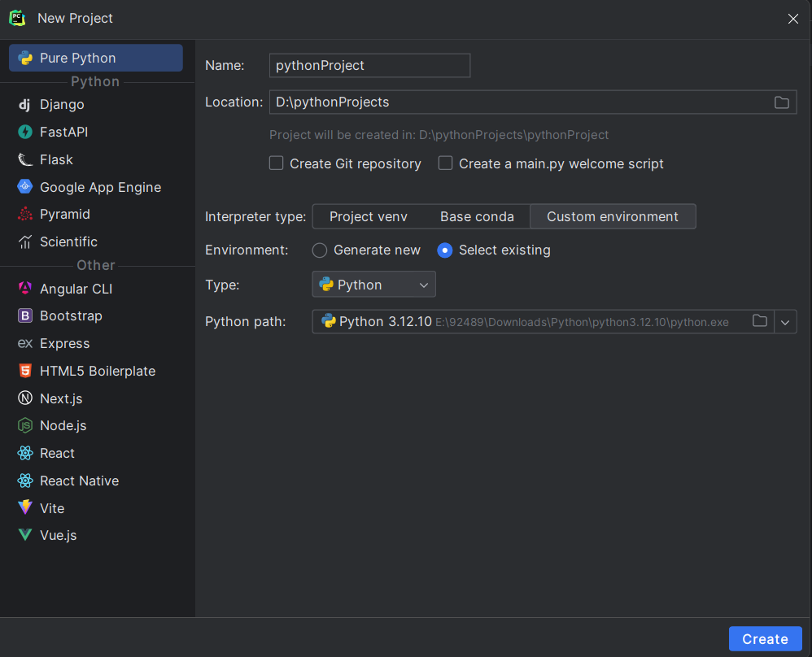Choose Scientific project type label
812x657 pixels.
[x=68, y=241]
